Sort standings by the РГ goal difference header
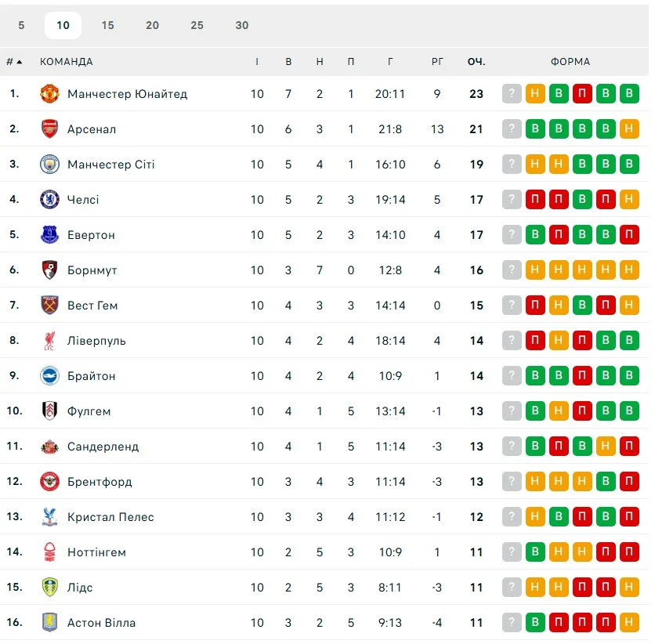The image size is (655, 644). point(437,62)
